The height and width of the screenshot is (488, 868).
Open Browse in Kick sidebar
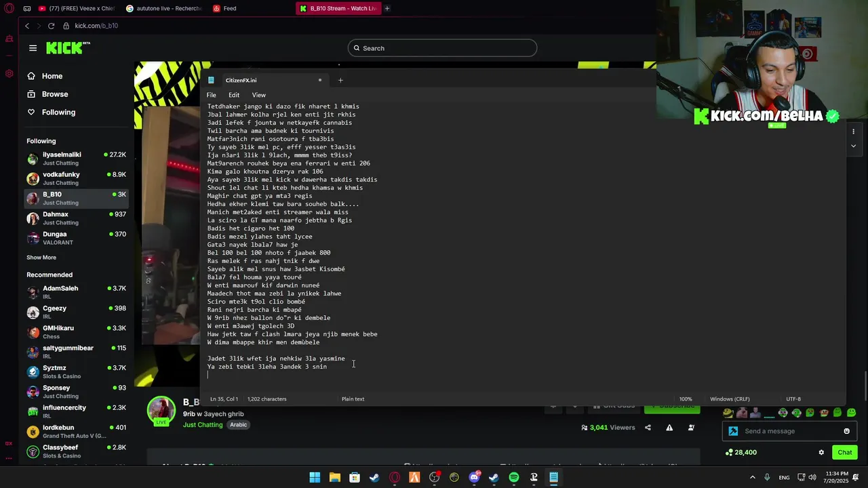point(47,94)
